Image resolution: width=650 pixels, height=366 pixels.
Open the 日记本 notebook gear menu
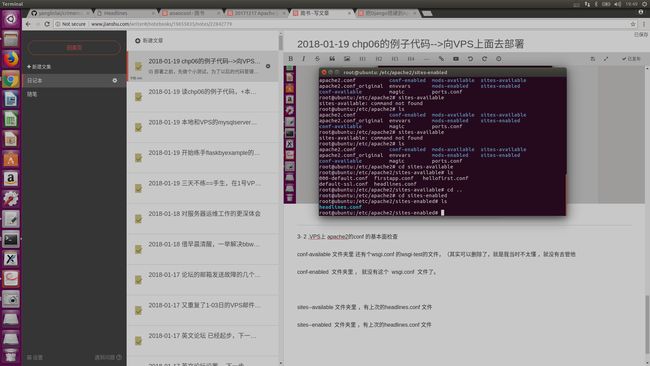click(115, 80)
